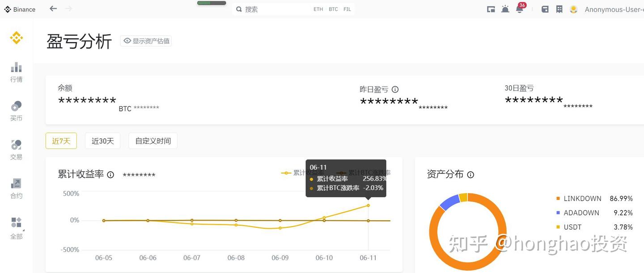
Task: Click the LINKDOWN orange legend swatch
Action: point(558,198)
